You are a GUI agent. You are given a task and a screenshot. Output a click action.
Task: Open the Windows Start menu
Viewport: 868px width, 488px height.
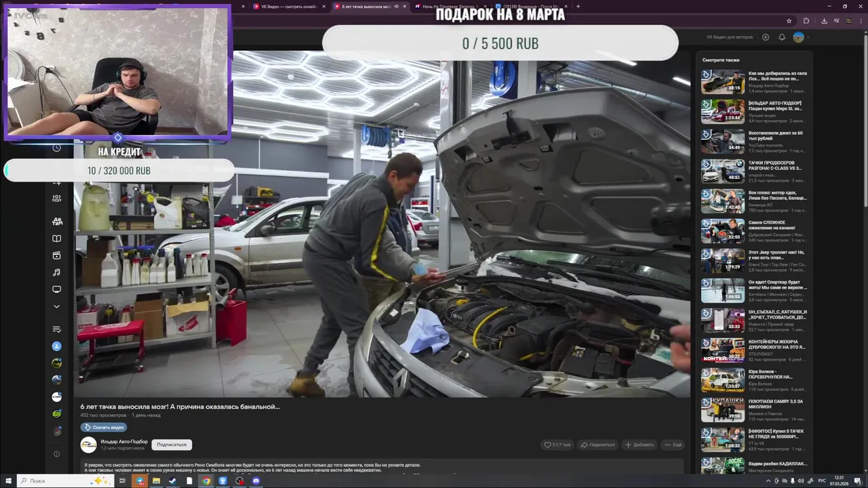pos(8,481)
